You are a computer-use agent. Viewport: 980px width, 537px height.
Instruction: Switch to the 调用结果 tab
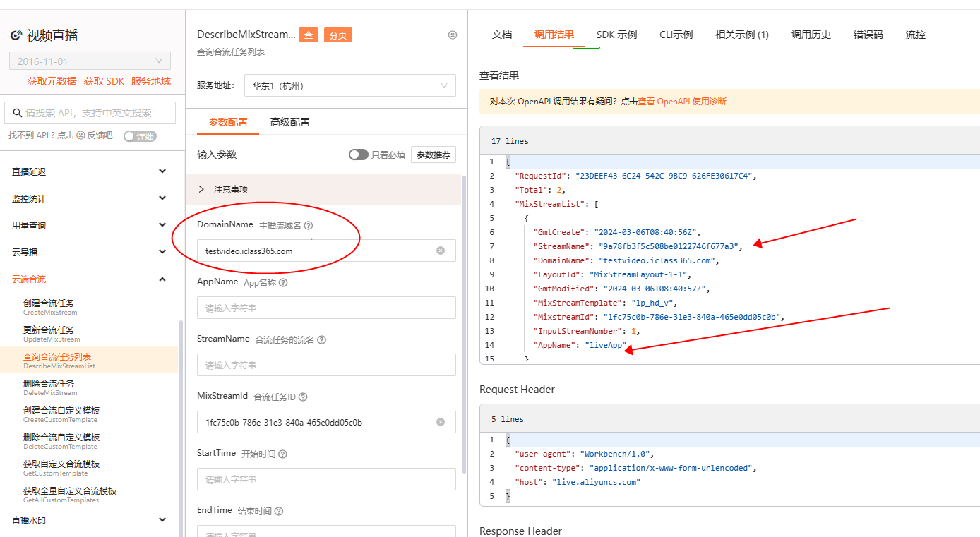click(554, 35)
